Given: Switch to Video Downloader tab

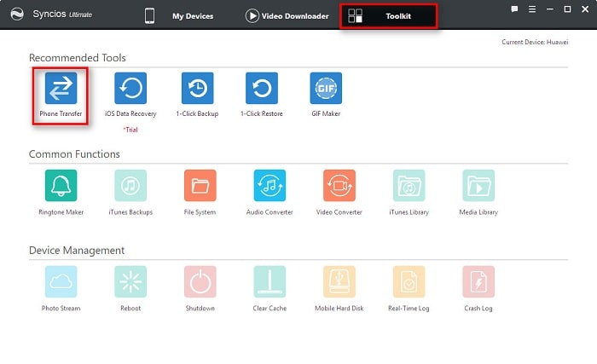Looking at the screenshot, I should click(x=287, y=16).
